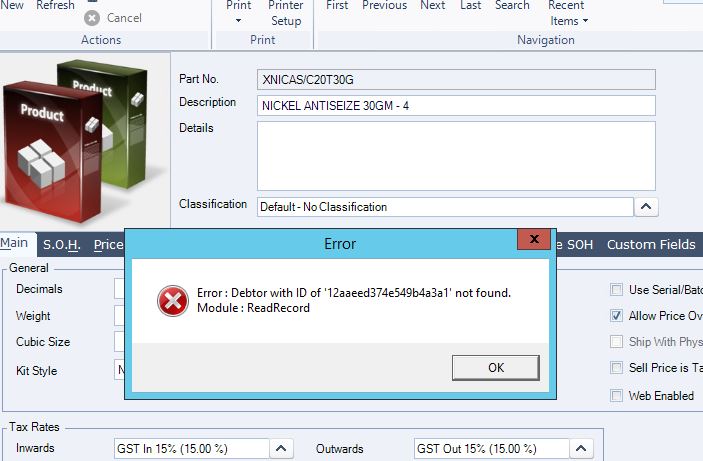703x461 pixels.
Task: Open the Custom Fields tab
Action: pos(651,245)
